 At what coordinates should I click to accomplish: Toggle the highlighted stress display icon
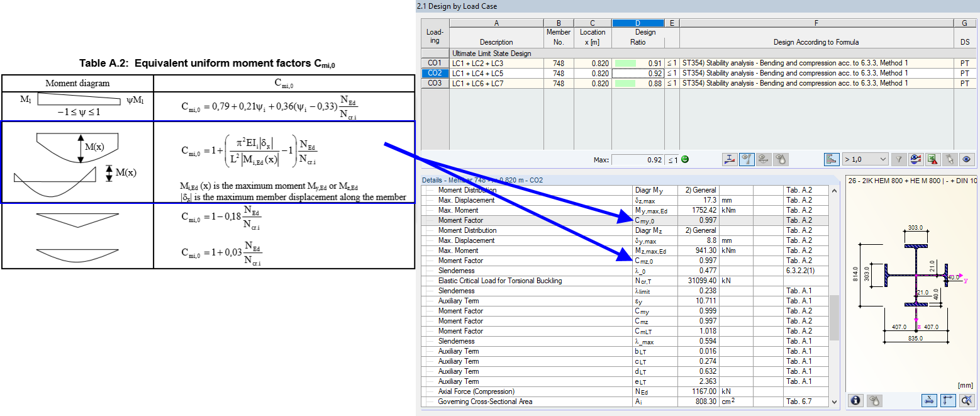[747, 159]
